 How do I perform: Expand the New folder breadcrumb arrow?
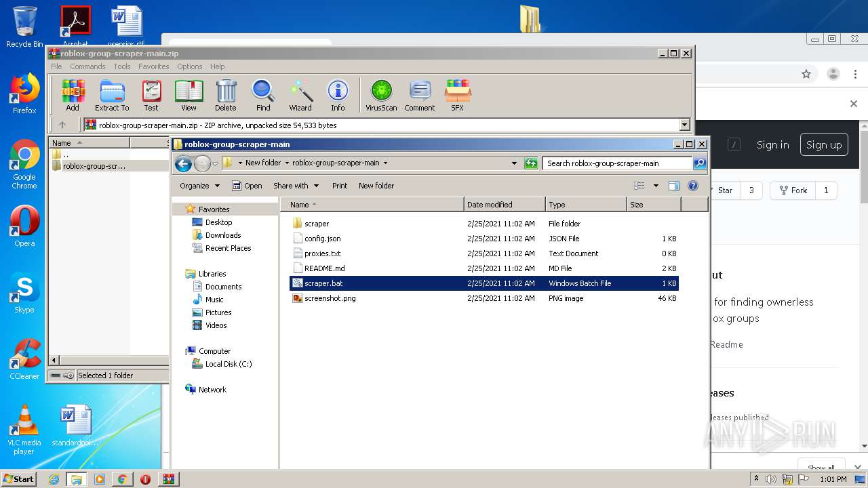click(x=287, y=163)
